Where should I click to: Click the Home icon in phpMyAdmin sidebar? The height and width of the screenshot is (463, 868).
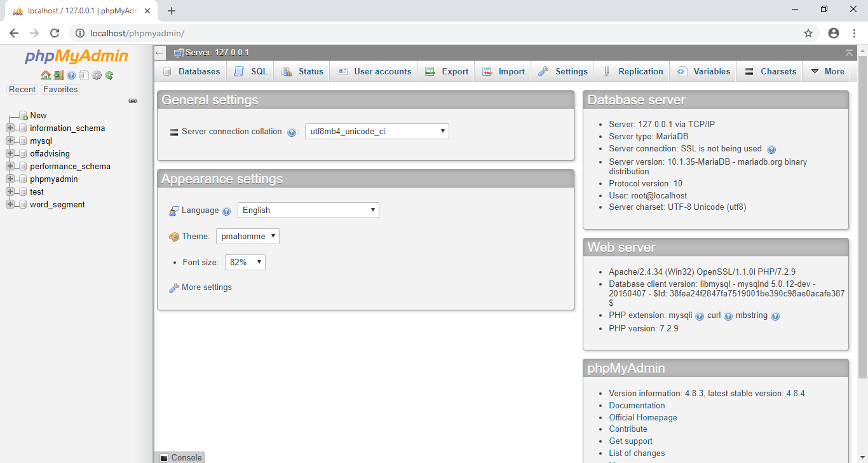coord(46,75)
